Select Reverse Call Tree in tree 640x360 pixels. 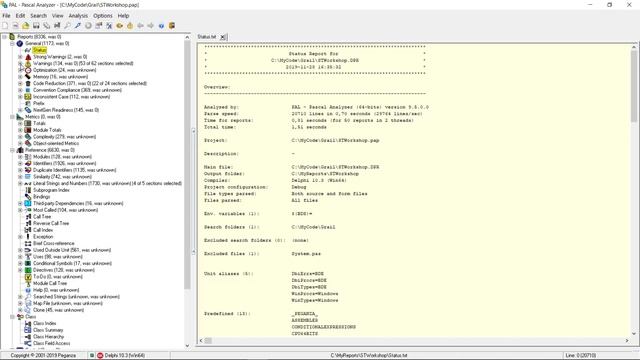point(51,224)
